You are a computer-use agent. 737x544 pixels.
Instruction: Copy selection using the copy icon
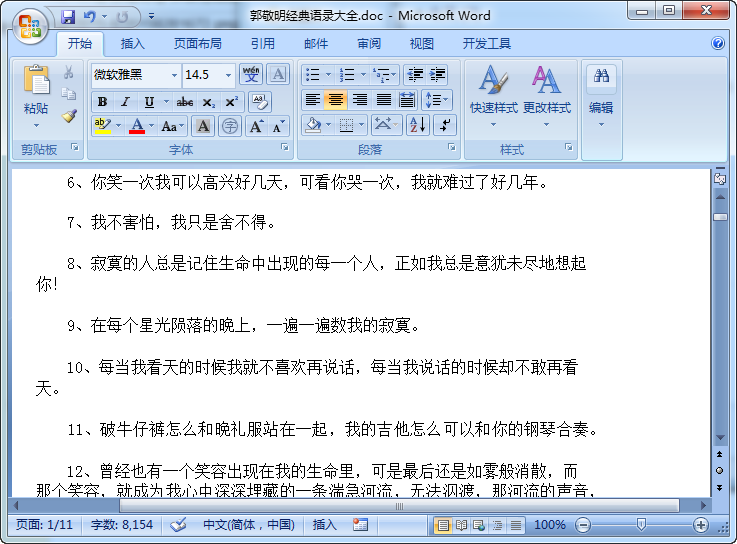(69, 94)
